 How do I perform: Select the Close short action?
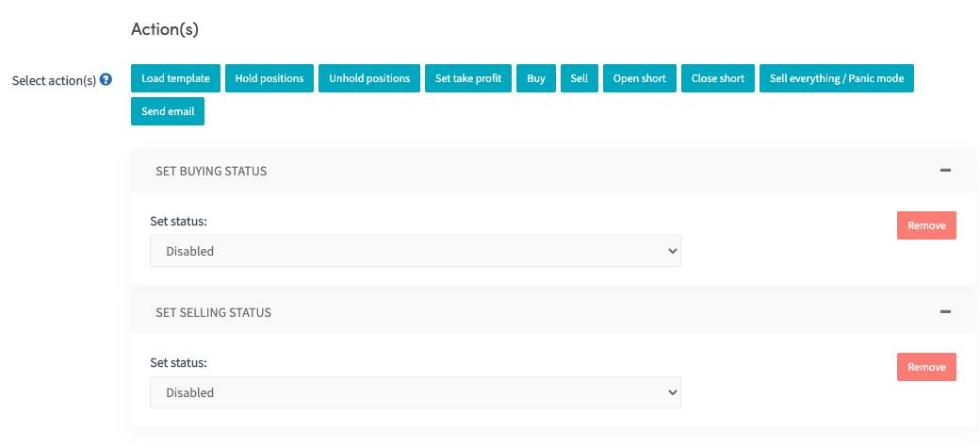pos(717,78)
